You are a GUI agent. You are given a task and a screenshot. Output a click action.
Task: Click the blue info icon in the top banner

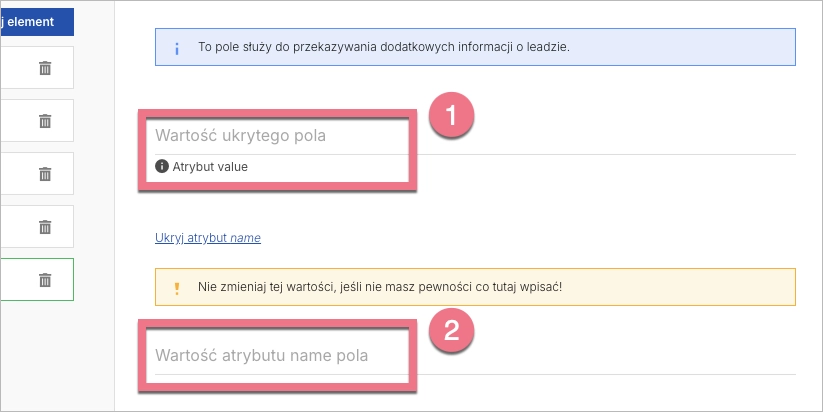(177, 47)
